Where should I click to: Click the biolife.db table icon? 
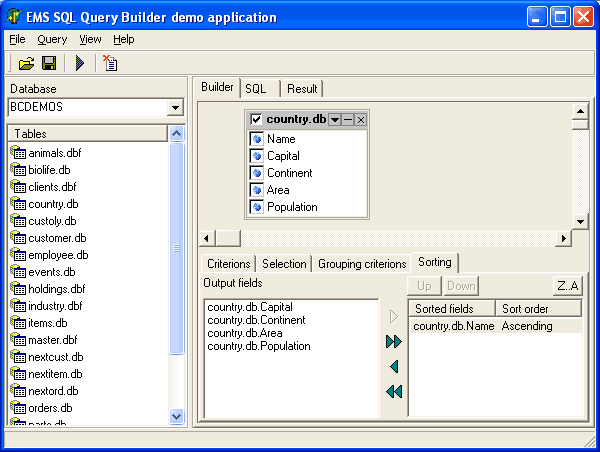tap(18, 169)
